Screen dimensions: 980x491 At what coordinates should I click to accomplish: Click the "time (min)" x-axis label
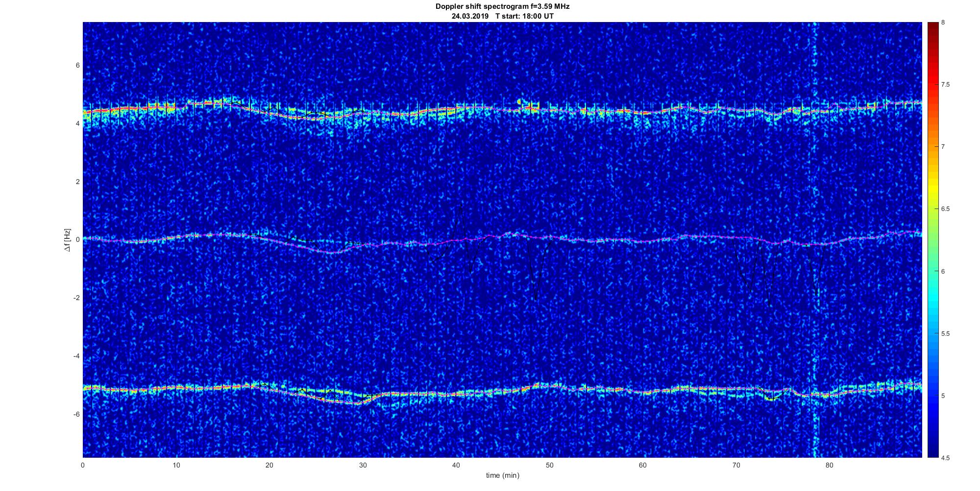click(x=503, y=475)
